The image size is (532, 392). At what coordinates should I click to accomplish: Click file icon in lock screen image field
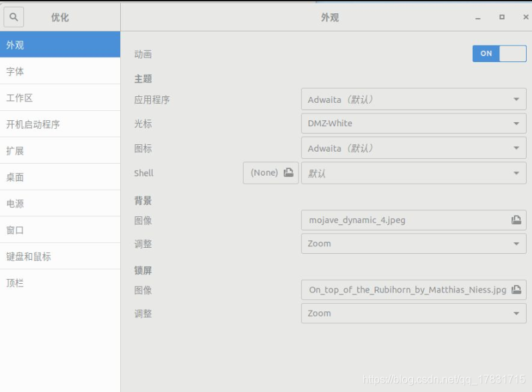coord(516,290)
